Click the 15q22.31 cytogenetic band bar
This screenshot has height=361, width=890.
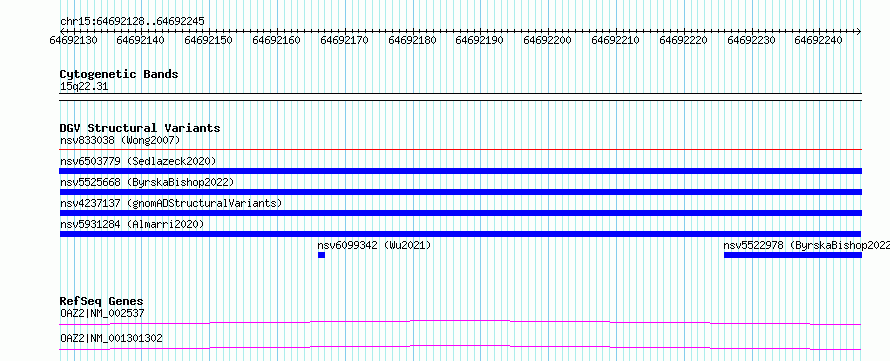[460, 96]
